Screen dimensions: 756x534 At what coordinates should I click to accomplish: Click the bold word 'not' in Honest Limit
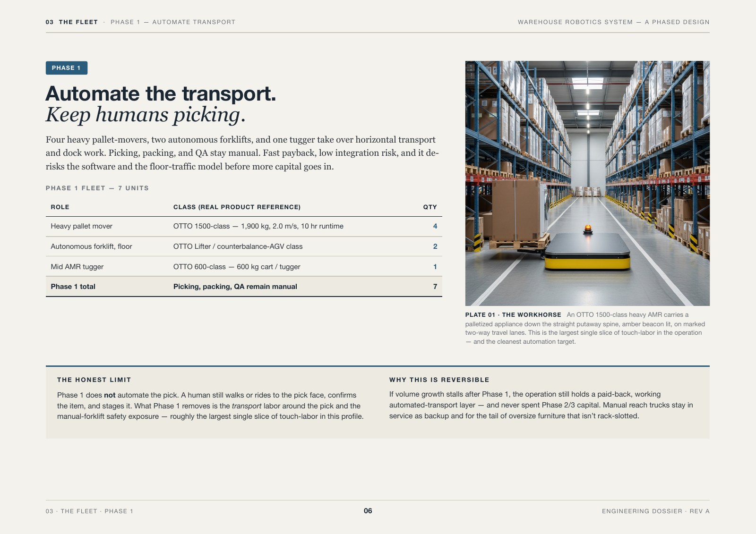pos(110,395)
